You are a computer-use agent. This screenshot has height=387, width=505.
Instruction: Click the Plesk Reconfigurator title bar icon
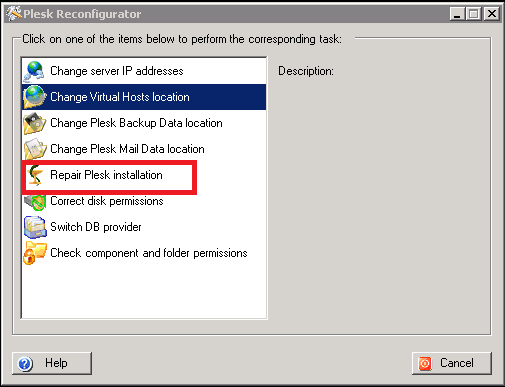[x=14, y=14]
